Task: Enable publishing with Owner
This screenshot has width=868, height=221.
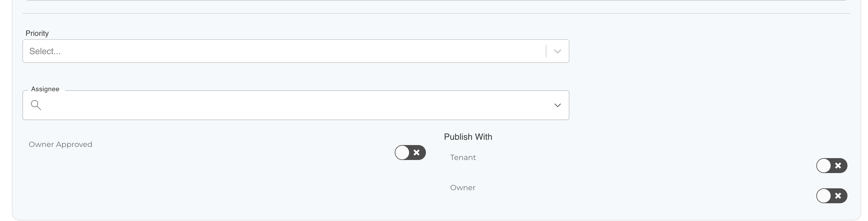Action: [831, 196]
